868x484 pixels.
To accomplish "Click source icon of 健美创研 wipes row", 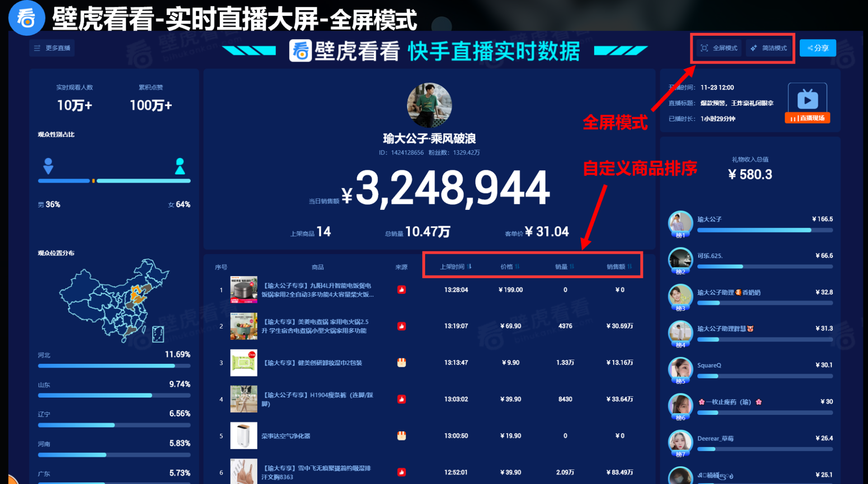I will (x=401, y=362).
